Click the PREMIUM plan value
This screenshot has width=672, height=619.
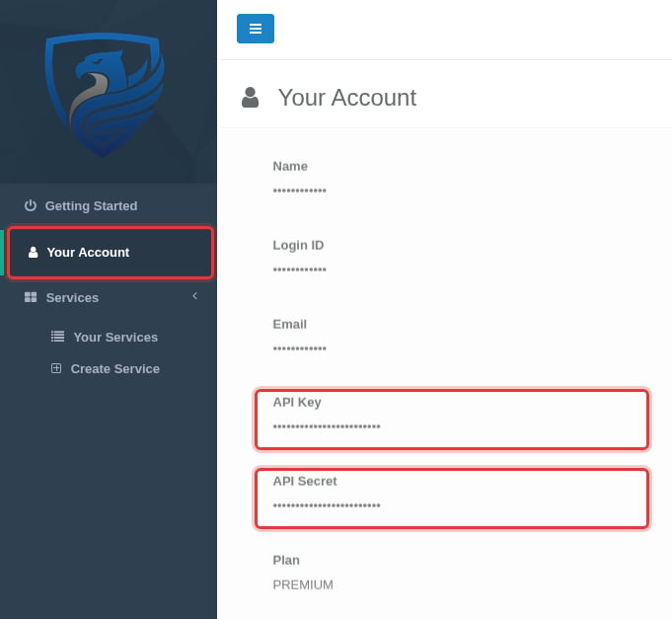(303, 584)
